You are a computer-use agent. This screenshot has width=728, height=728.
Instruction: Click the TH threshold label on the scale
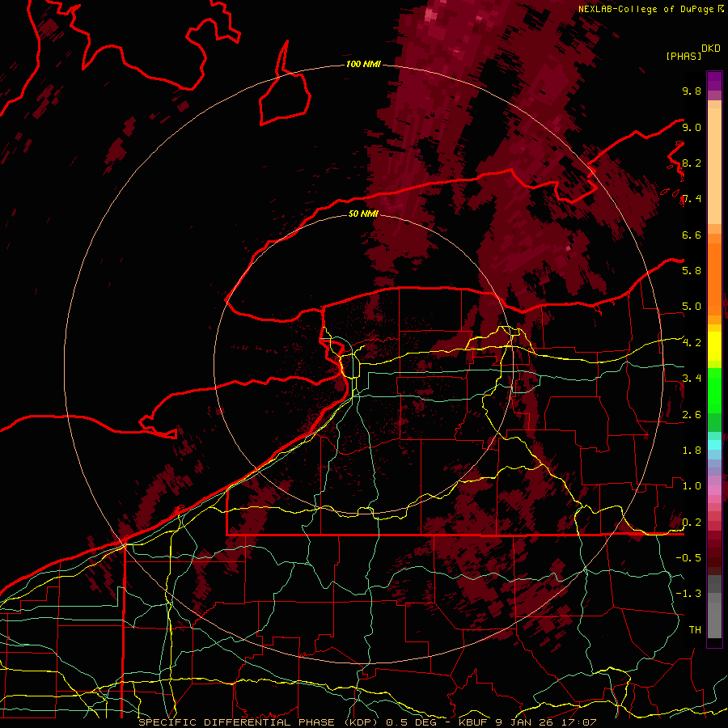tap(695, 629)
